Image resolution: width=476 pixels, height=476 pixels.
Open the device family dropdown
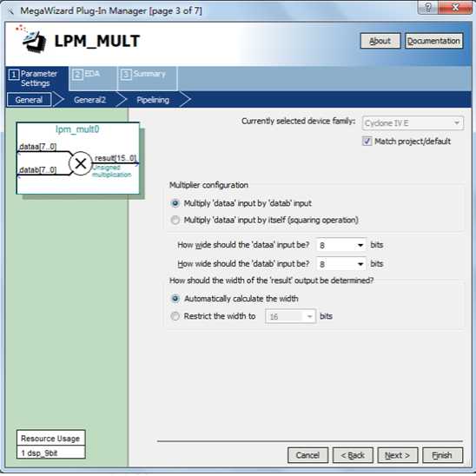[x=413, y=123]
